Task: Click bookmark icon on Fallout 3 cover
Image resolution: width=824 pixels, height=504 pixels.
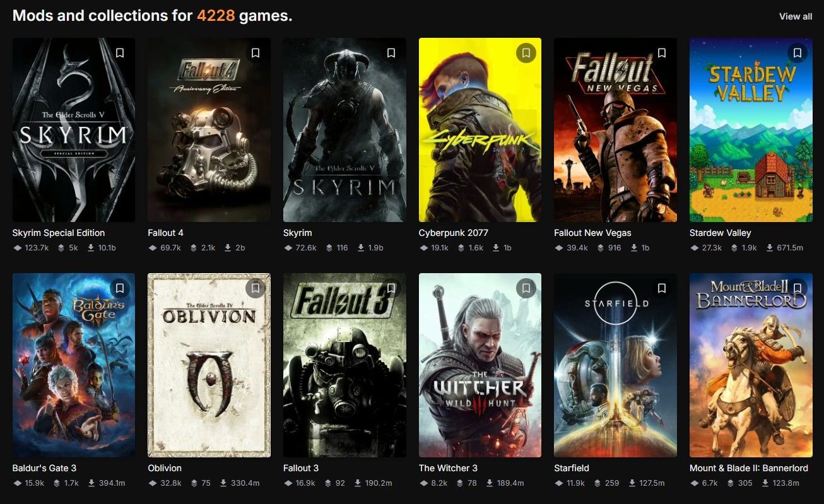Action: [391, 288]
